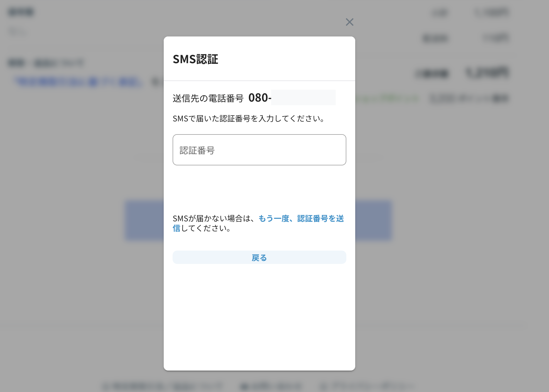Click the blurred total price in the background top-right
The height and width of the screenshot is (392, 549).
click(x=487, y=73)
